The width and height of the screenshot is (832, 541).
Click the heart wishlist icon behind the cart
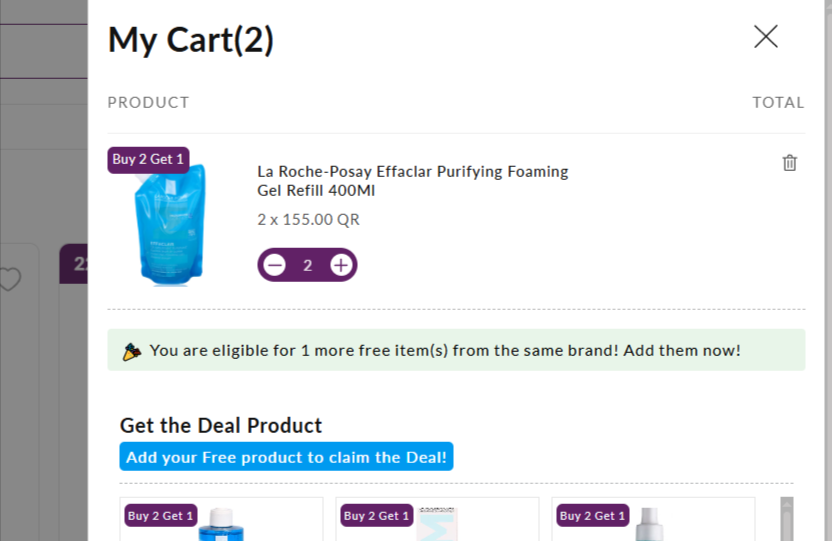[x=9, y=279]
